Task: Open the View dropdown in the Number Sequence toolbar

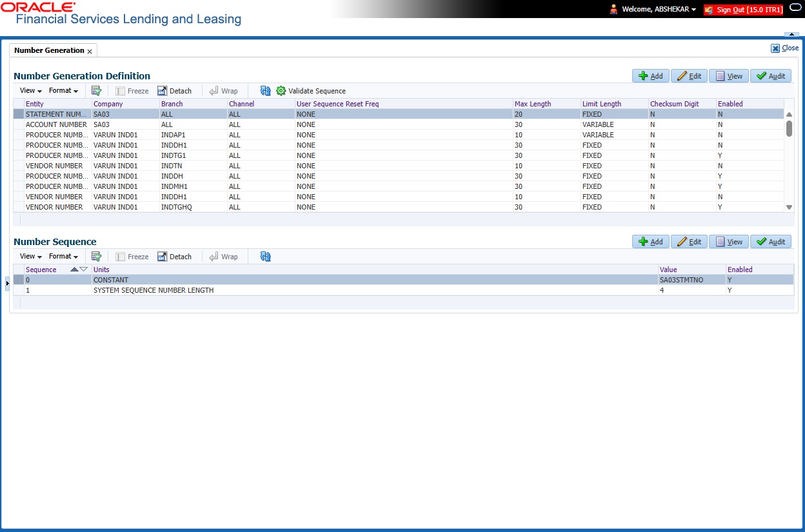Action: [x=29, y=256]
